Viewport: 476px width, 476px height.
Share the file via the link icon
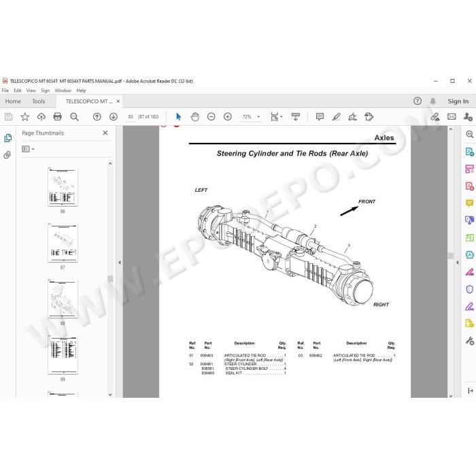point(435,116)
